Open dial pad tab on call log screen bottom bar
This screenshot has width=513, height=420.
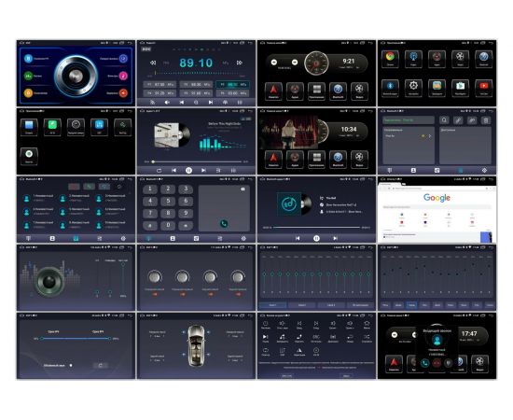click(x=29, y=238)
